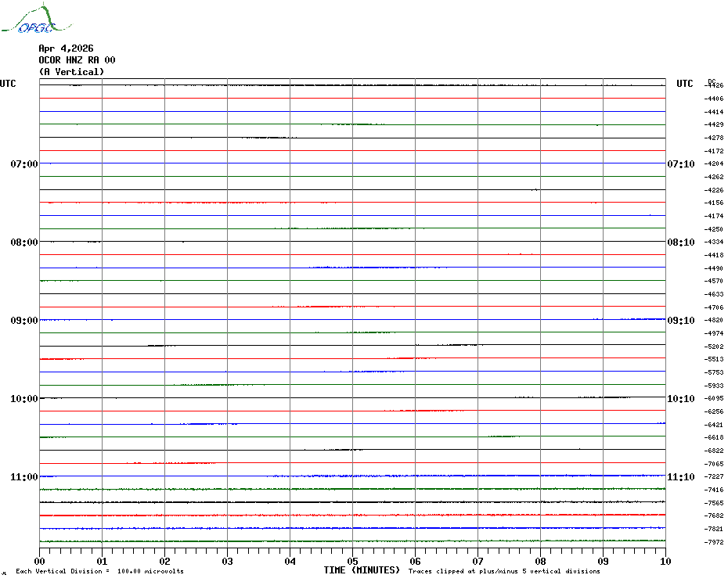Click the 09:00 hour marker
The image size is (728, 582).
click(23, 321)
